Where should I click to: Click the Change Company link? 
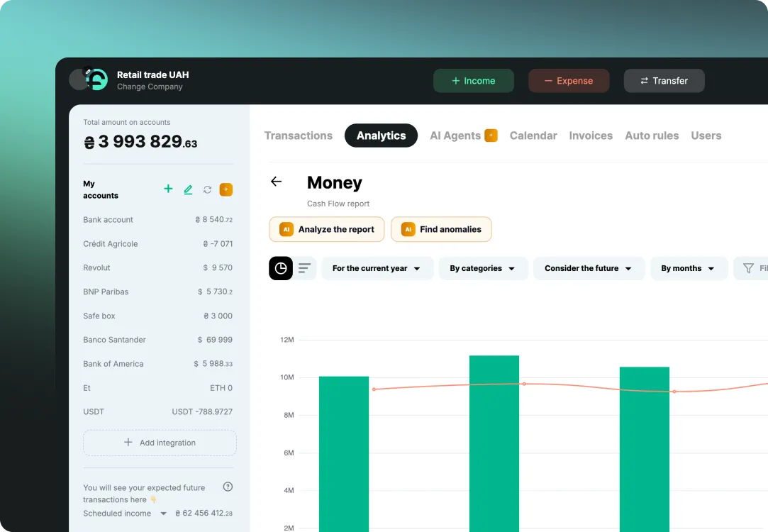tap(150, 87)
